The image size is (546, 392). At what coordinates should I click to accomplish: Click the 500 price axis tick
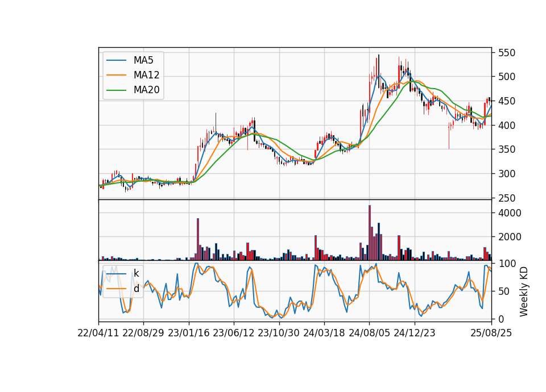pos(507,77)
